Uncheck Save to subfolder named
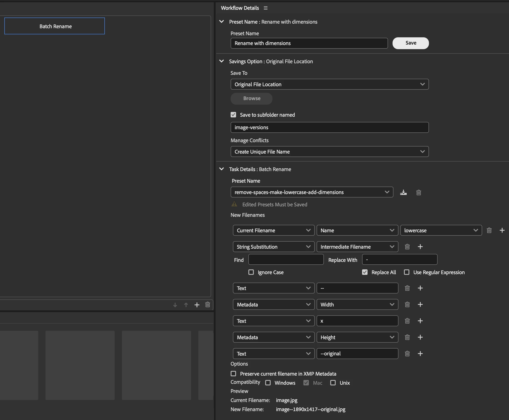This screenshot has height=420, width=509. 233,115
